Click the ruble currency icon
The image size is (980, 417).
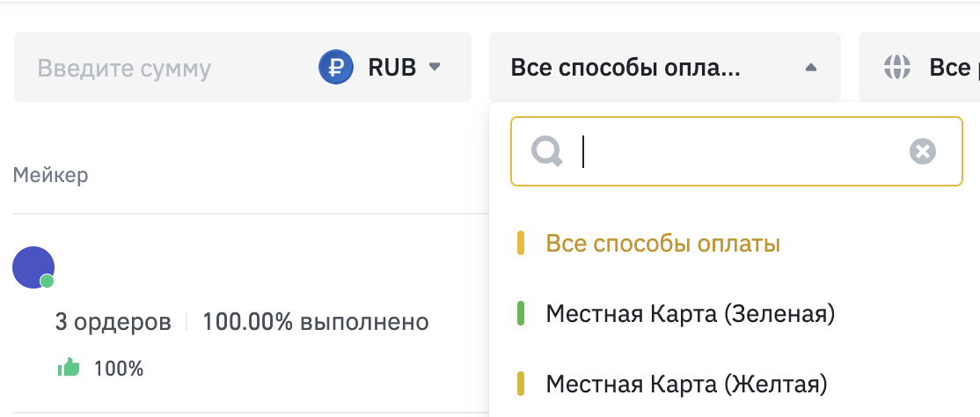tap(335, 68)
